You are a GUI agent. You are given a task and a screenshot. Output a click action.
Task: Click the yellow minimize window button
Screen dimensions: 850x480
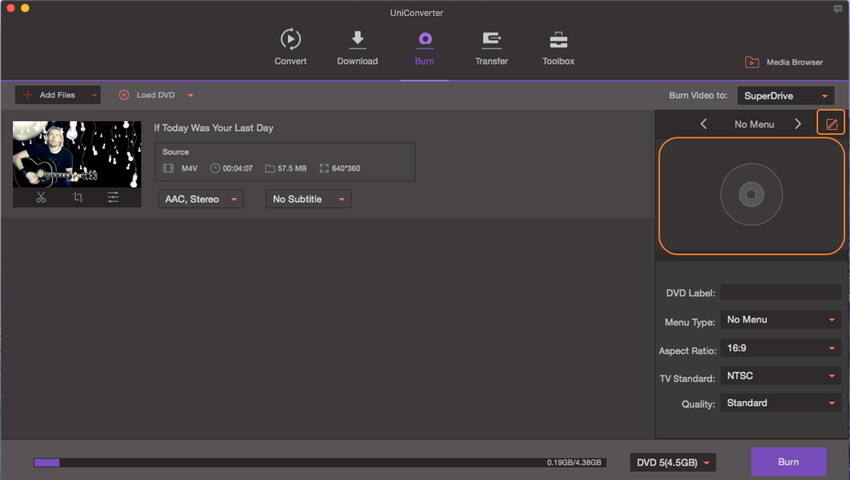pyautogui.click(x=25, y=8)
